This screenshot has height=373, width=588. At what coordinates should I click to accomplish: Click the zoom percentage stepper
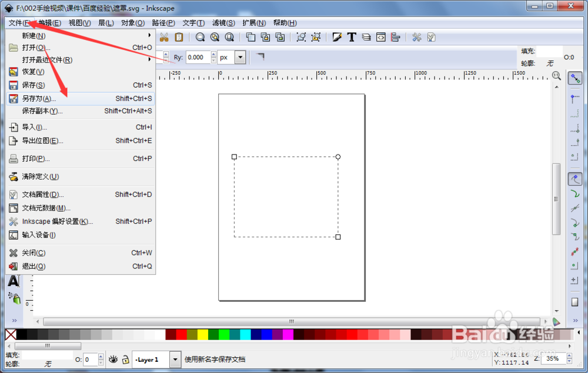click(x=569, y=358)
